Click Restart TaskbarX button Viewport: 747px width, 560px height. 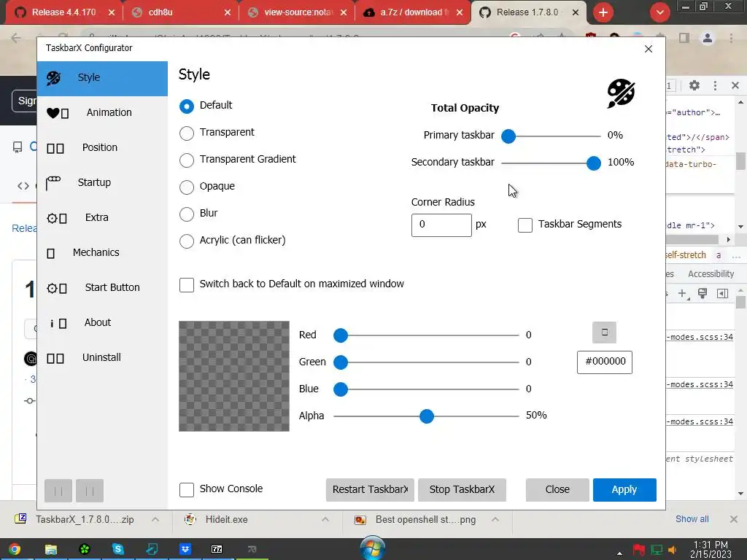point(370,490)
